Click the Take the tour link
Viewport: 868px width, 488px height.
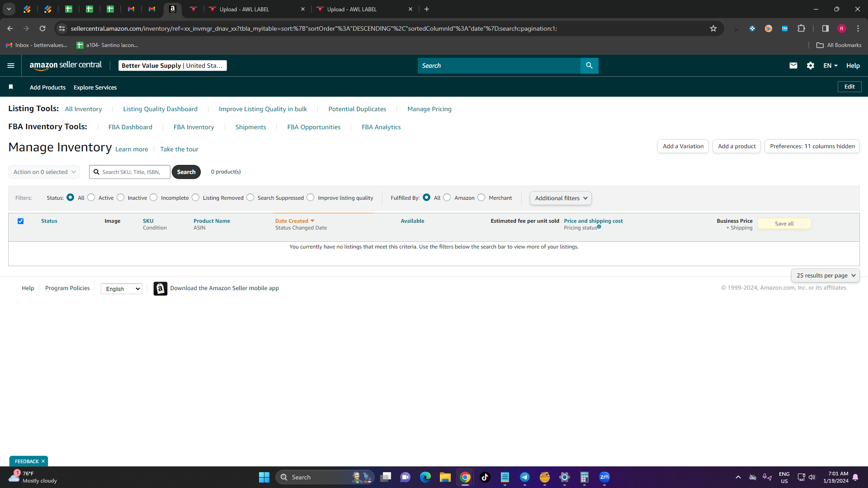pyautogui.click(x=179, y=149)
